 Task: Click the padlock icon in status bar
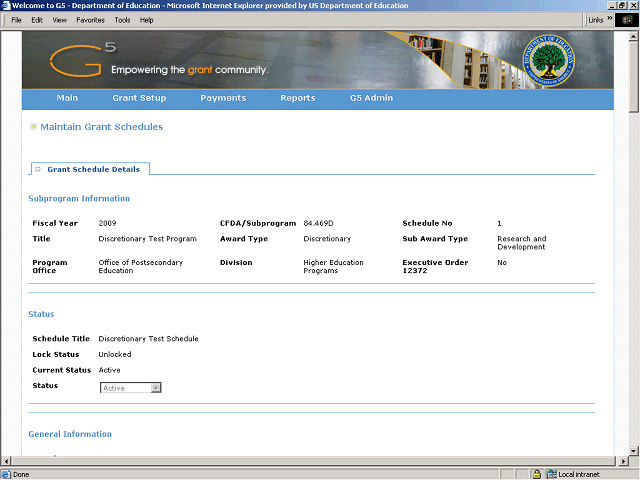point(537,474)
